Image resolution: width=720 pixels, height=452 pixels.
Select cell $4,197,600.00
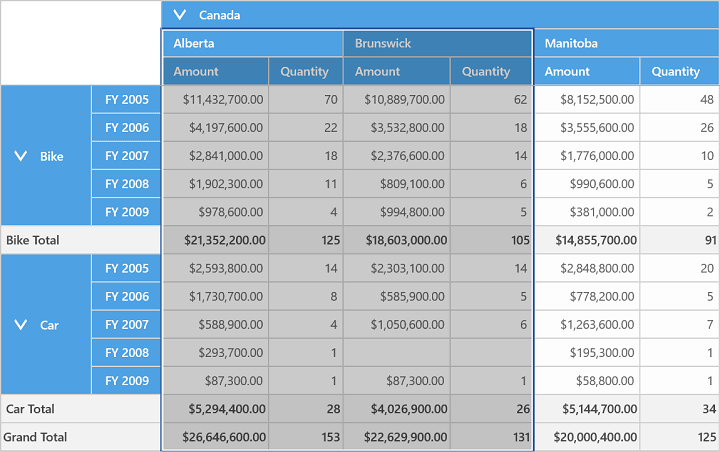pos(215,128)
